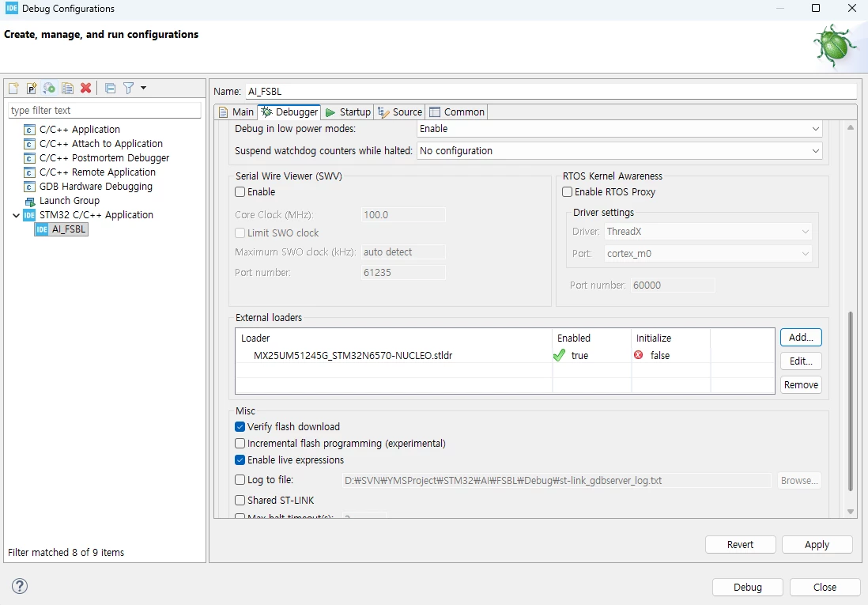Click the configuration Name field
Screen dimensions: 868x605
click(x=551, y=92)
